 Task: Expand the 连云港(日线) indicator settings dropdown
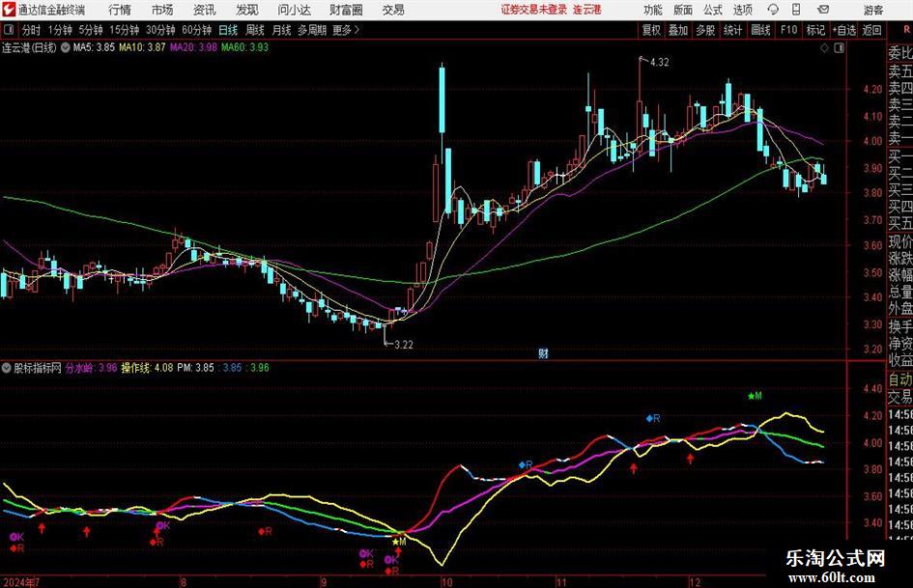coord(65,47)
